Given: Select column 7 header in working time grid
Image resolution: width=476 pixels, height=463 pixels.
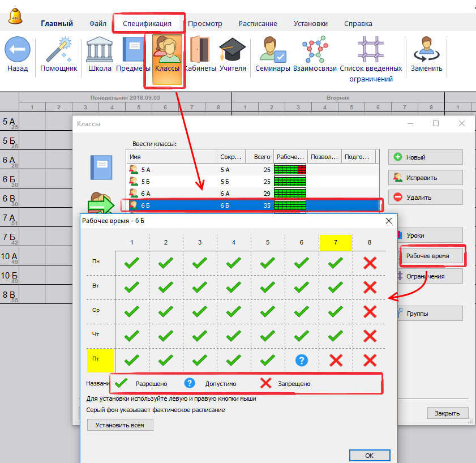Looking at the screenshot, I should click(336, 242).
